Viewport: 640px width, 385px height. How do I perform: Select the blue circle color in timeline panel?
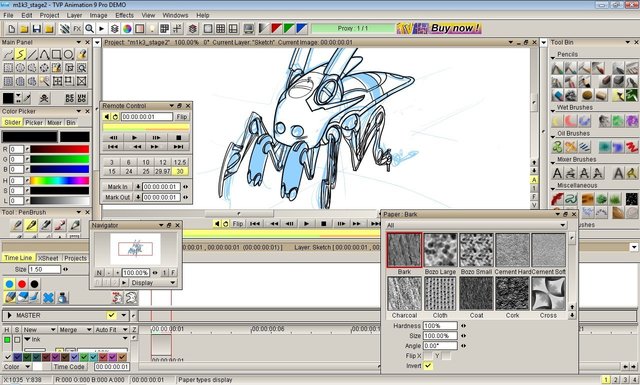9,284
